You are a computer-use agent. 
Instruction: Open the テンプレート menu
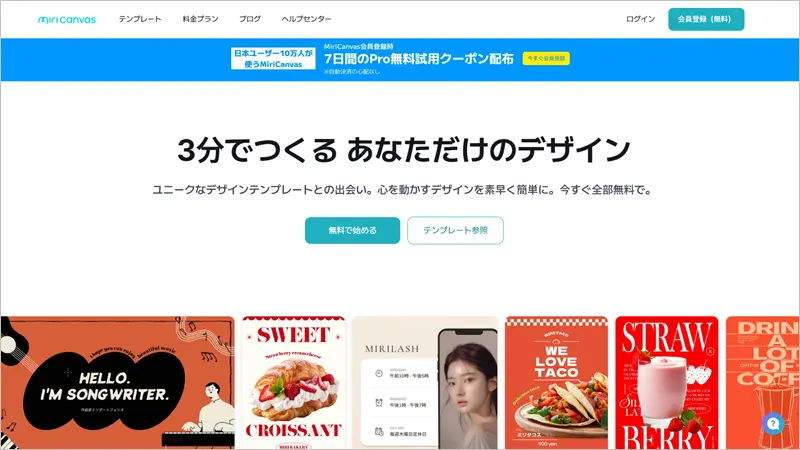tap(140, 19)
